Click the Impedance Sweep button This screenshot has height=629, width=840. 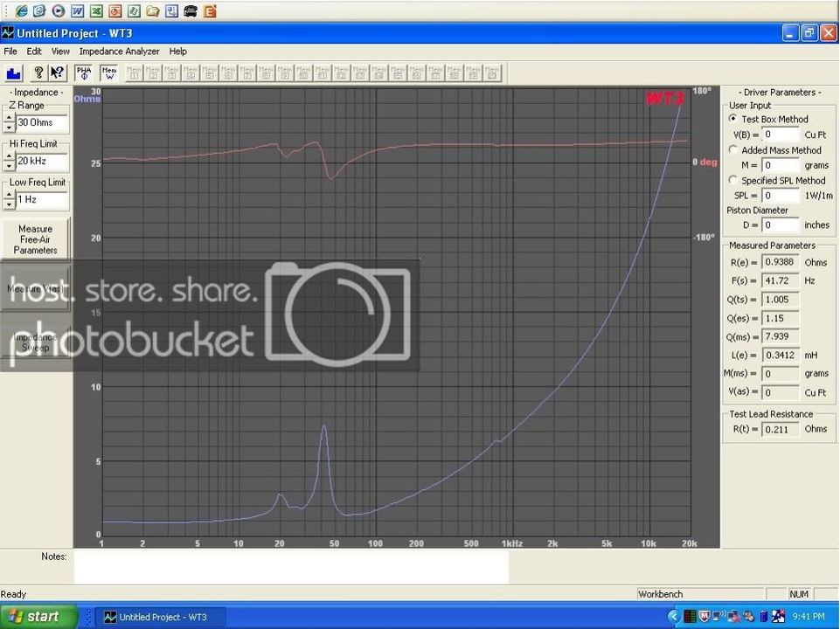pyautogui.click(x=35, y=342)
